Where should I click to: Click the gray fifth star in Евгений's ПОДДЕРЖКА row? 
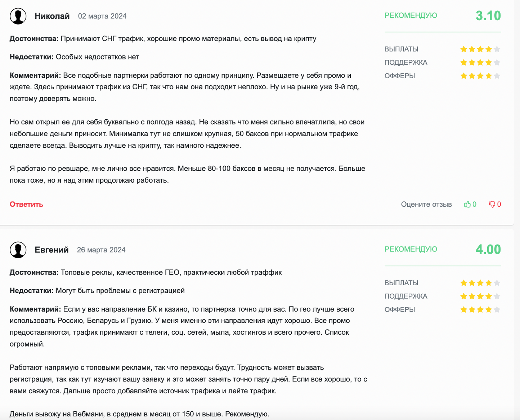[497, 296]
